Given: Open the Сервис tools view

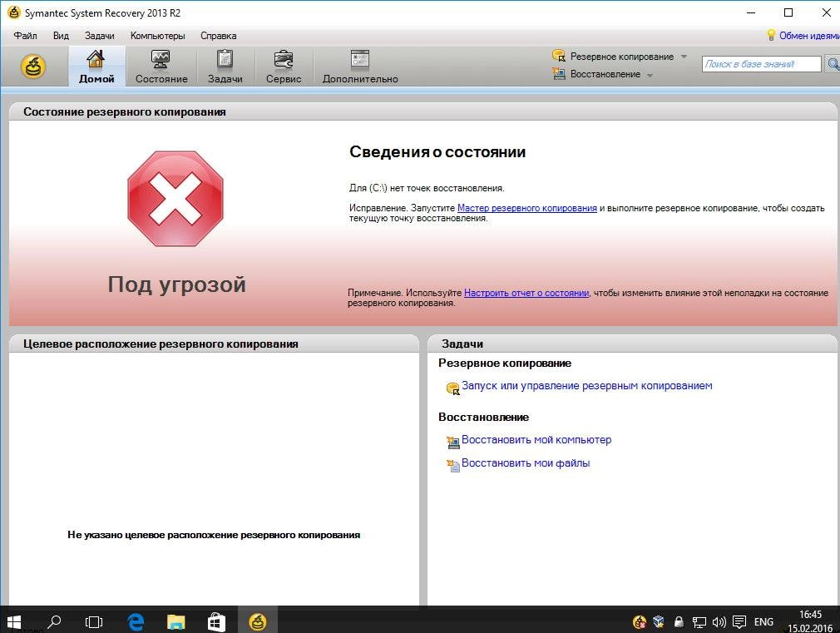Looking at the screenshot, I should click(284, 66).
